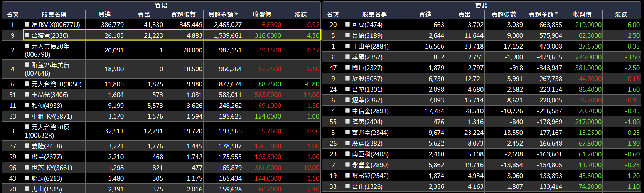
Task: Click change value -6.00 for 可成
Action: (x=632, y=25)
